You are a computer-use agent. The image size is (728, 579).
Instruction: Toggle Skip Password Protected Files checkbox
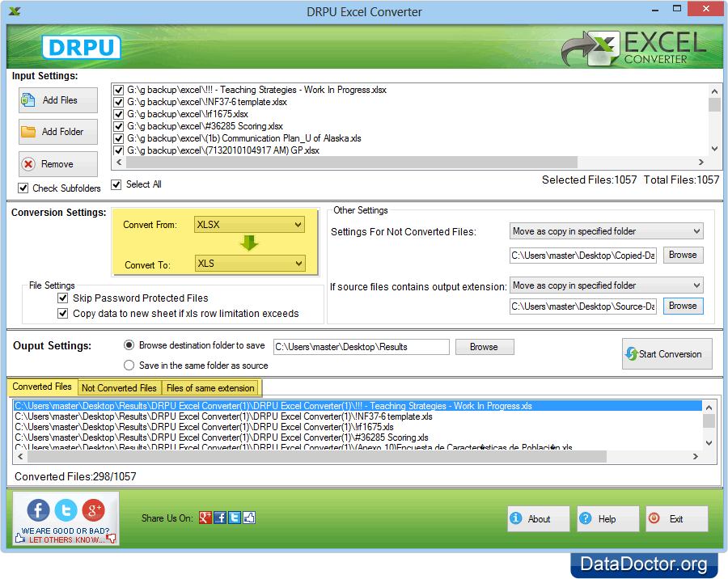click(x=62, y=298)
